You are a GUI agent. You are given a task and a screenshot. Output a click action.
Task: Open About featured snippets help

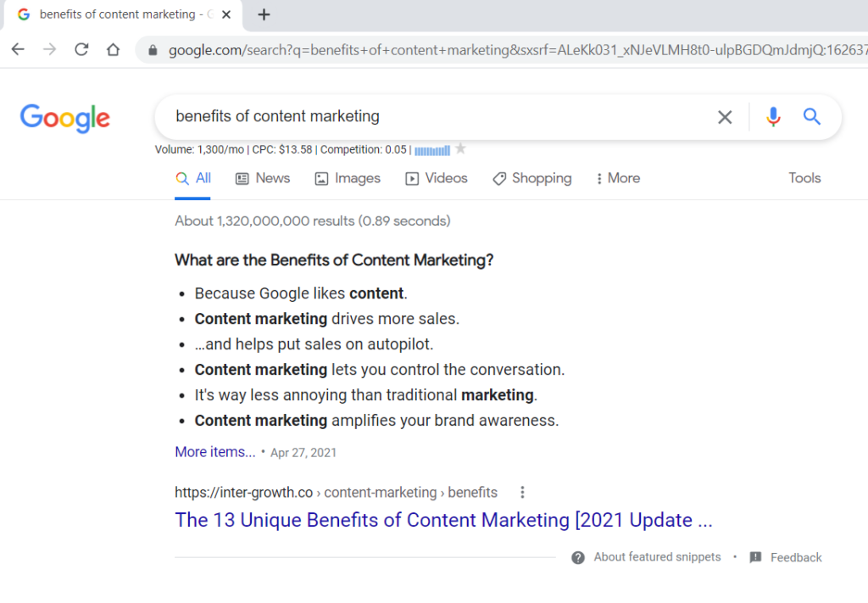(657, 557)
